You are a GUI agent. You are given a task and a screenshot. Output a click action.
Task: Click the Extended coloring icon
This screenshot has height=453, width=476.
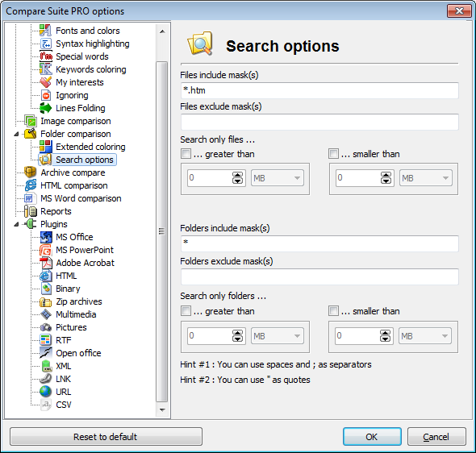coord(45,147)
